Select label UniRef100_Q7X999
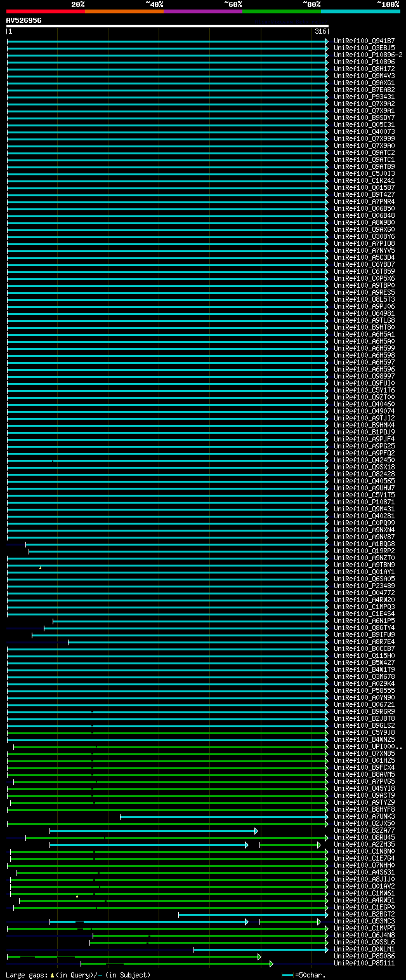Image resolution: width=406 pixels, height=980 pixels. (364, 138)
